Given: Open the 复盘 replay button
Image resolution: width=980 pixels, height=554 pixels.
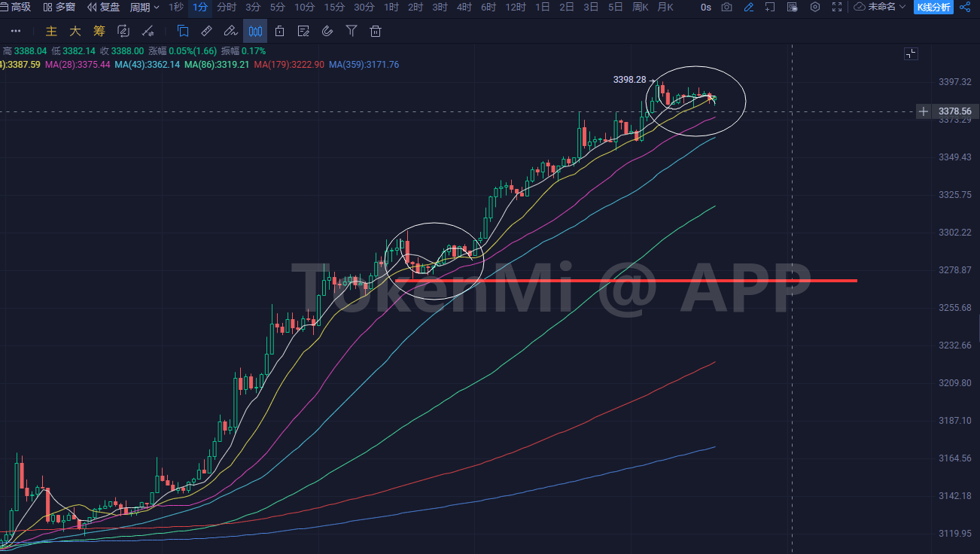Looking at the screenshot, I should [104, 8].
